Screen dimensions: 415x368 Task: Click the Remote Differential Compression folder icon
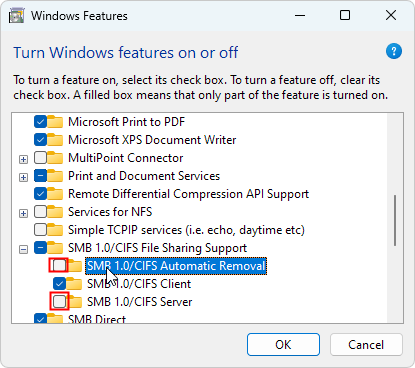pyautogui.click(x=55, y=194)
